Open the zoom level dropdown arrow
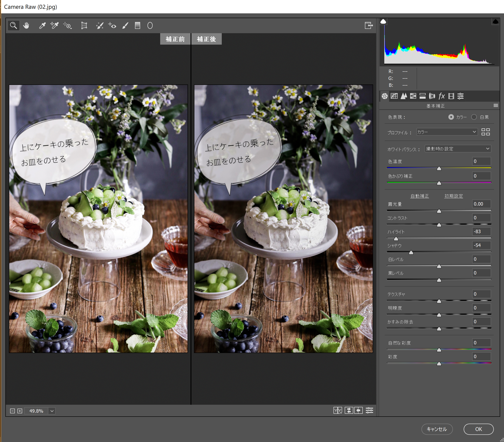 52,411
